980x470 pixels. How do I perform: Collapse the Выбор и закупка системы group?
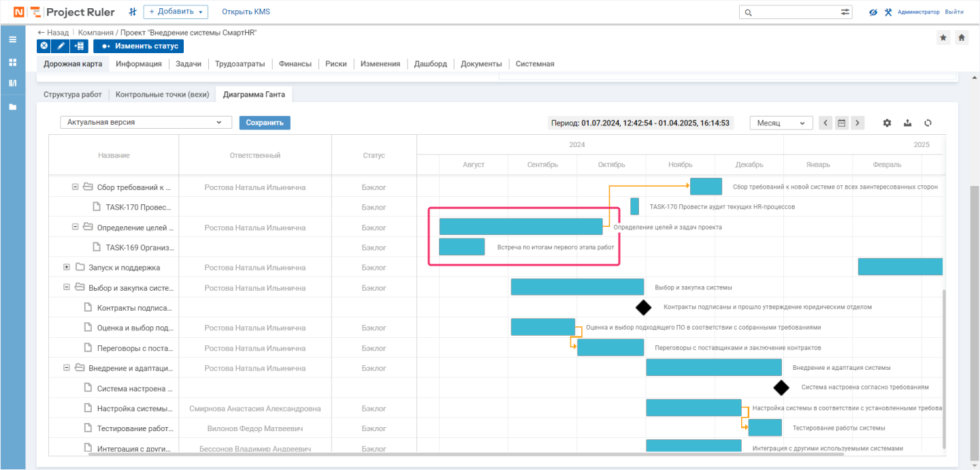coord(67,287)
